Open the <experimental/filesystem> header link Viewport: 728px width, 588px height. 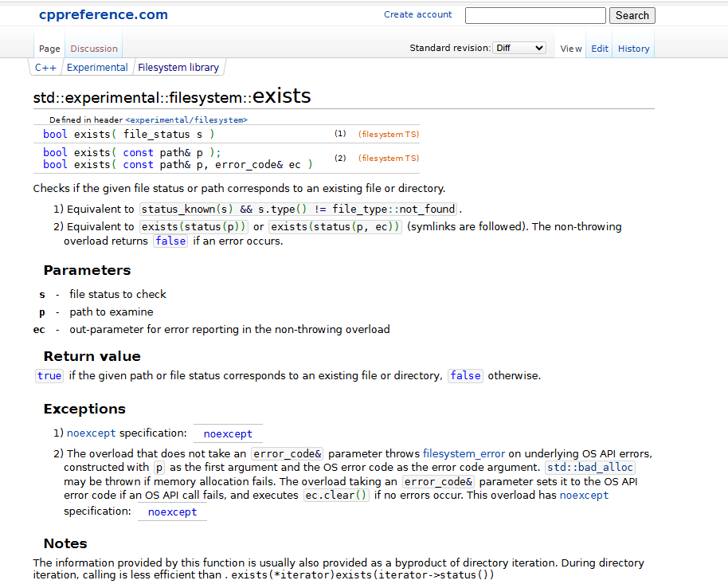click(x=186, y=120)
